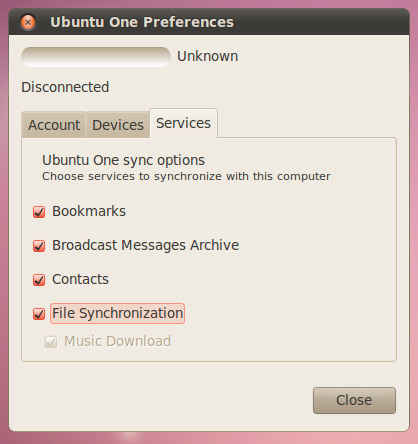
Task: Untick the File Synchronization checkbox box
Action: (39, 314)
